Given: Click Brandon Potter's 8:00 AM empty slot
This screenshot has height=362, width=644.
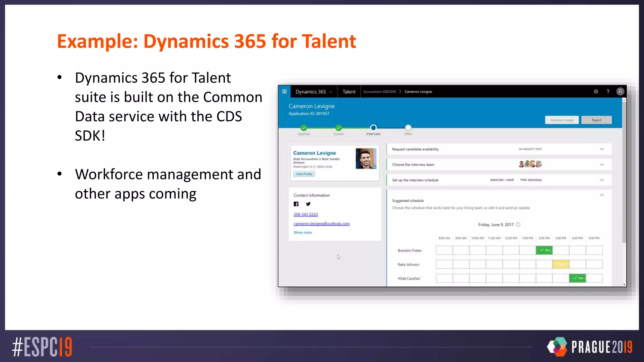Looking at the screenshot, I should coord(444,250).
